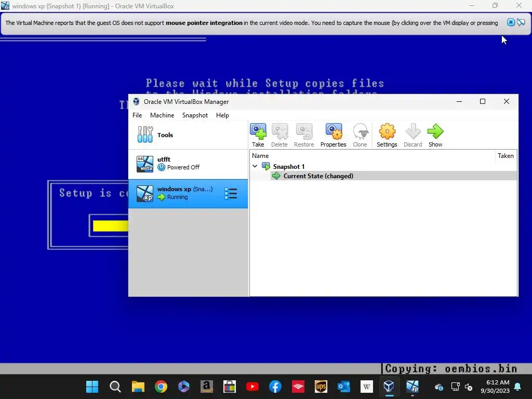Select Current State (changed) row
532x399 pixels.
click(x=394, y=176)
